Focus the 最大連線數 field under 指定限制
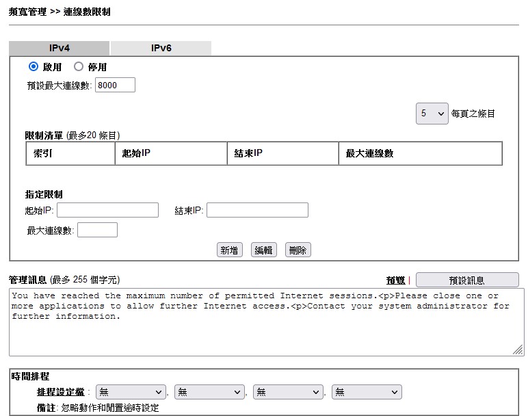Image resolution: width=528 pixels, height=420 pixels. [97, 231]
